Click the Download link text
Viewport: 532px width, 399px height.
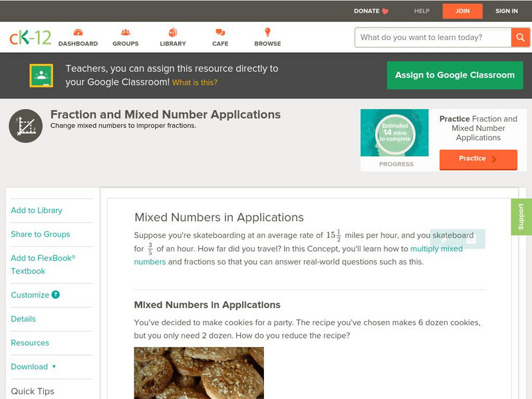(x=29, y=367)
